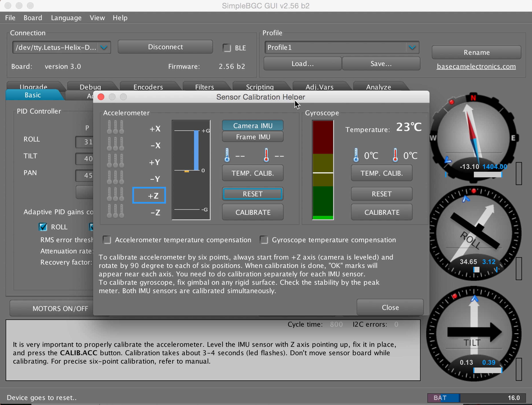Click the accelerometer CALIBRATE button
Image resolution: width=532 pixels, height=405 pixels.
(x=253, y=212)
